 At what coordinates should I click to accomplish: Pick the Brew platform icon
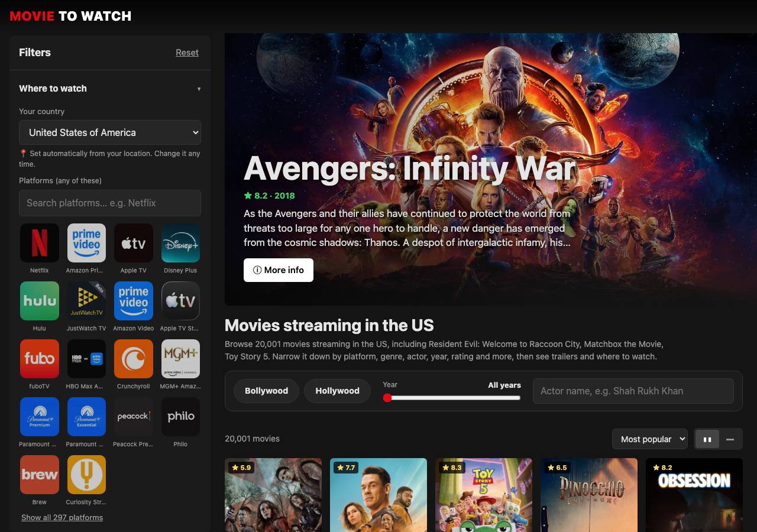click(x=40, y=475)
